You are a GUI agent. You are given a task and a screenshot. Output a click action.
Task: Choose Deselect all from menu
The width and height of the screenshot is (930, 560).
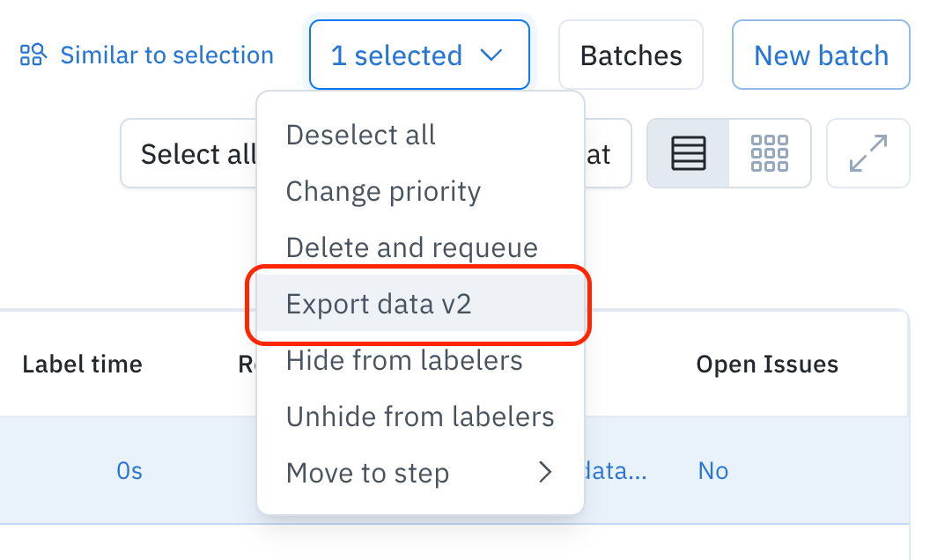click(361, 135)
